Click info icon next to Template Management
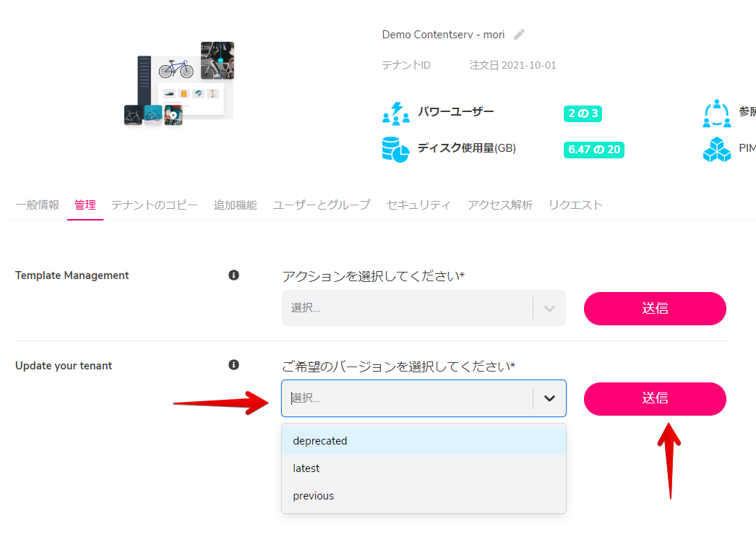 point(233,275)
